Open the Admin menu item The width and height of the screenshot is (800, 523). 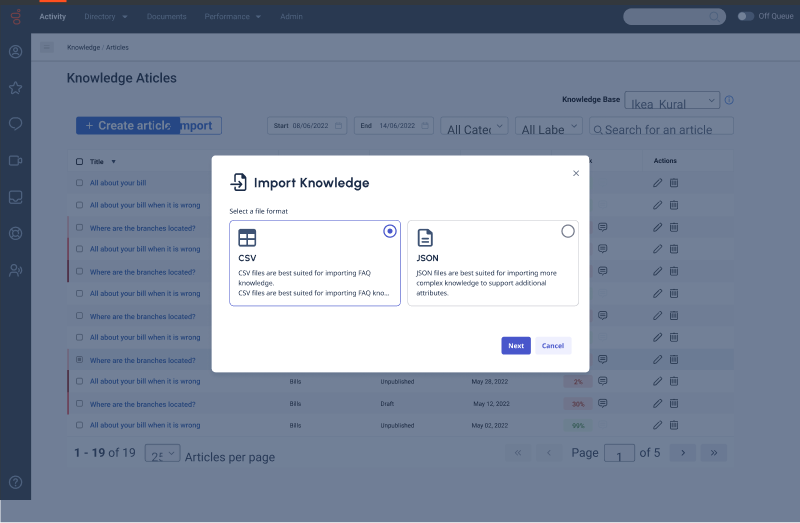click(291, 17)
